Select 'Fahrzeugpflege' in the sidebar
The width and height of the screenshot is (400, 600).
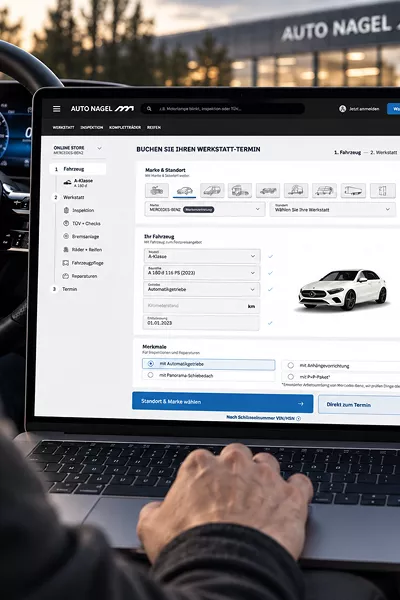point(88,263)
